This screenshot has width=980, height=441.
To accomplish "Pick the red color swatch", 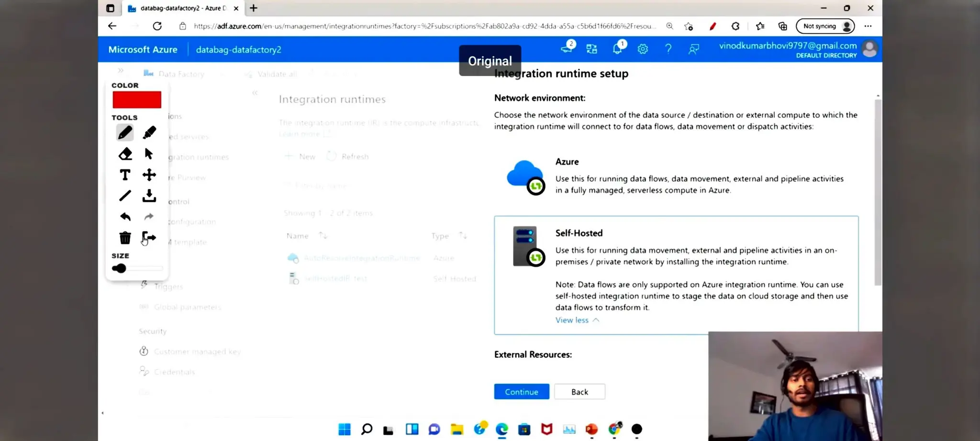I will [x=137, y=100].
